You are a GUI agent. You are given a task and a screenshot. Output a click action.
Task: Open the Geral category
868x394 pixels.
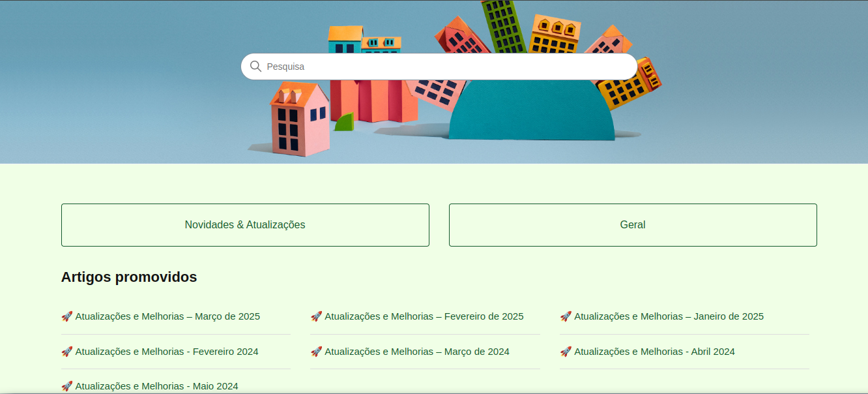coord(633,225)
